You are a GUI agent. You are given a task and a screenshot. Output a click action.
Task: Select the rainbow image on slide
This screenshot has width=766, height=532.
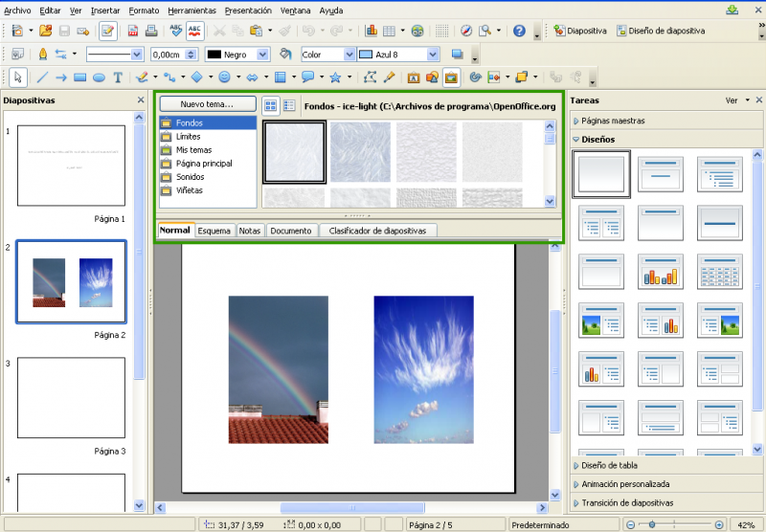point(278,369)
